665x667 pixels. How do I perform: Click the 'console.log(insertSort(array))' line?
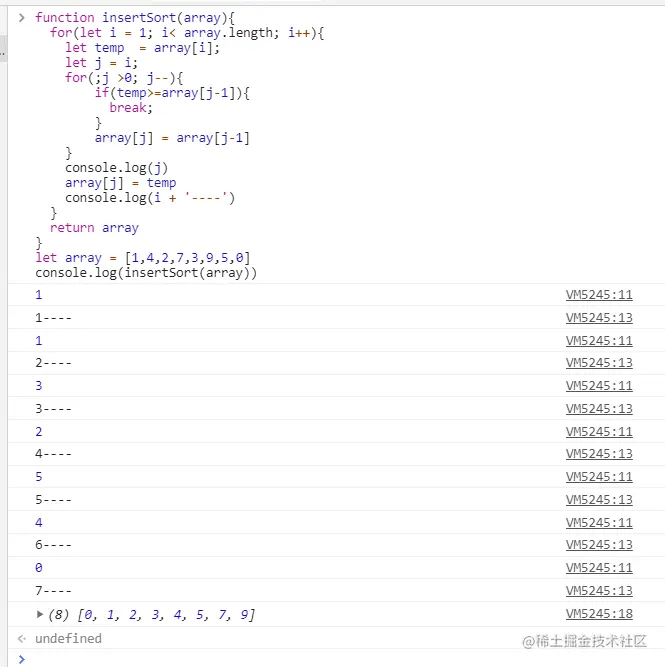pos(146,273)
